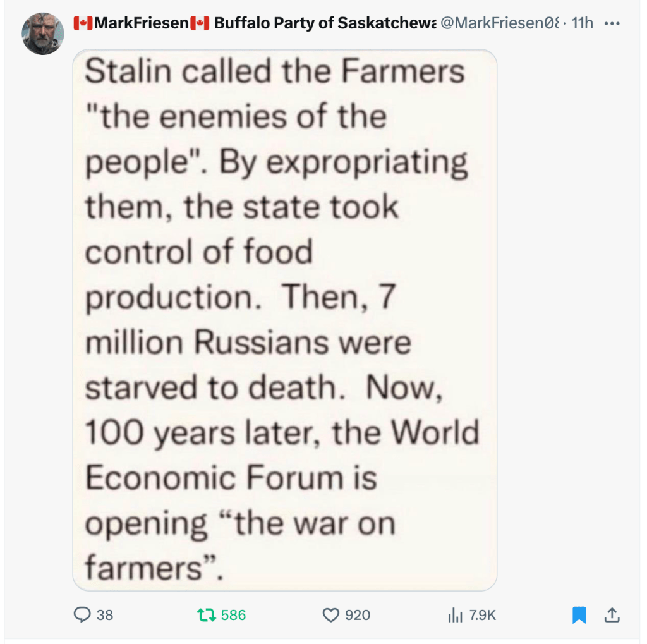The image size is (647, 644).
Task: Click the MarkFriesen display name
Action: click(x=142, y=23)
